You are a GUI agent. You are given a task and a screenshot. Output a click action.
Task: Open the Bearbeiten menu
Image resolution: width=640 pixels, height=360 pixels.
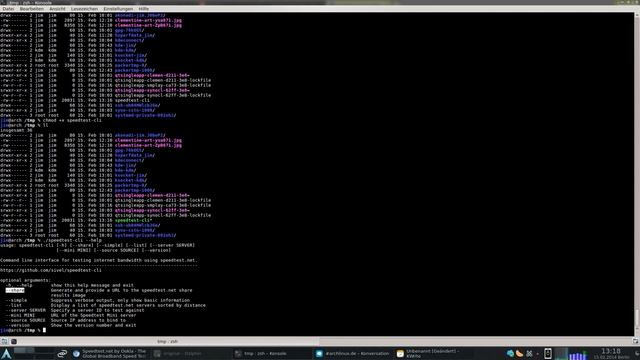pos(31,9)
